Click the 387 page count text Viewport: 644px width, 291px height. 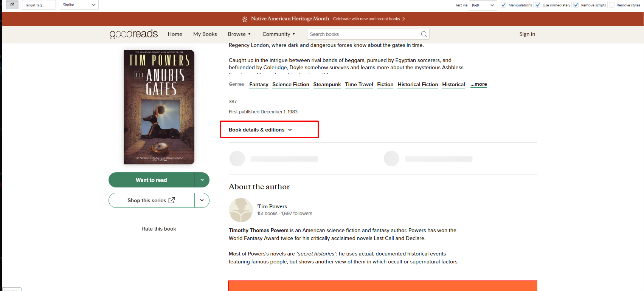coord(233,102)
